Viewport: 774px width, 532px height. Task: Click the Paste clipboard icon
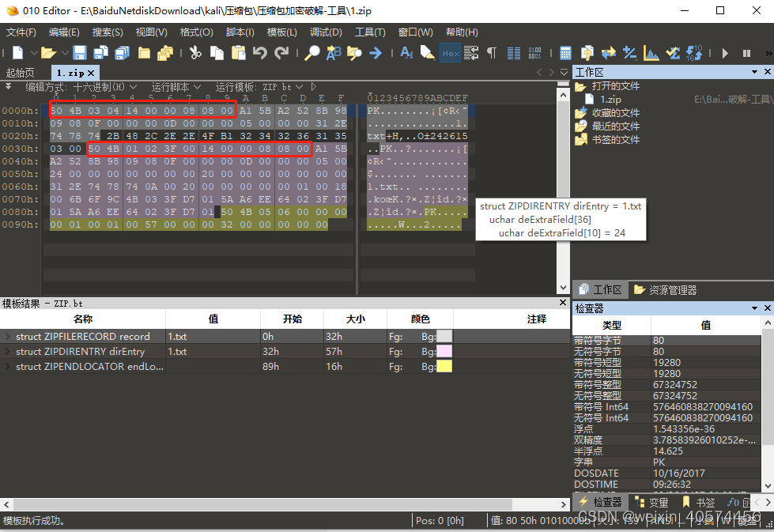[x=239, y=53]
